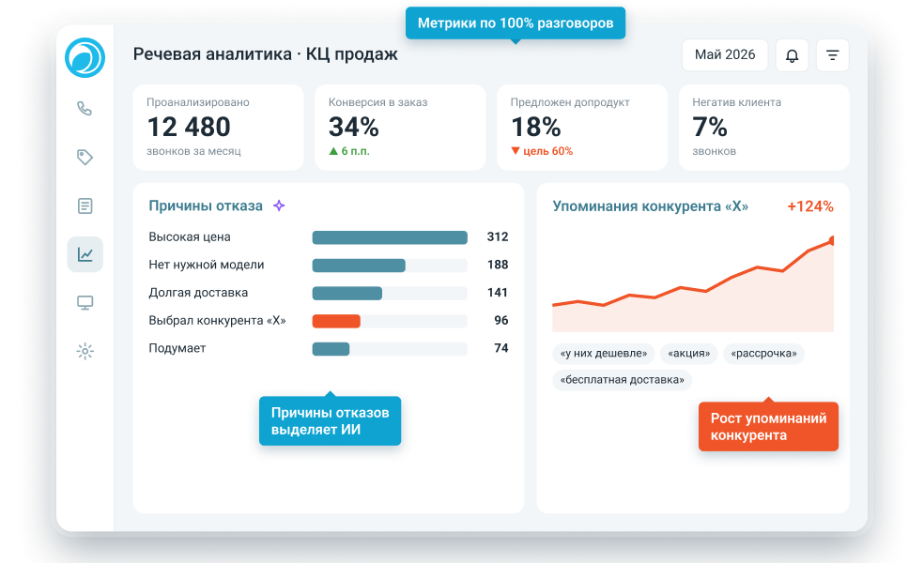
Task: Select the «бесплатная доставка» tag
Action: point(623,380)
